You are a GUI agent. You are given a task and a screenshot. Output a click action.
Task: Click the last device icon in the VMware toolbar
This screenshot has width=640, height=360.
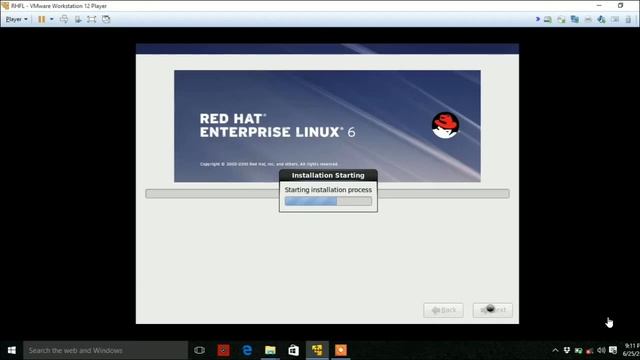click(628, 19)
